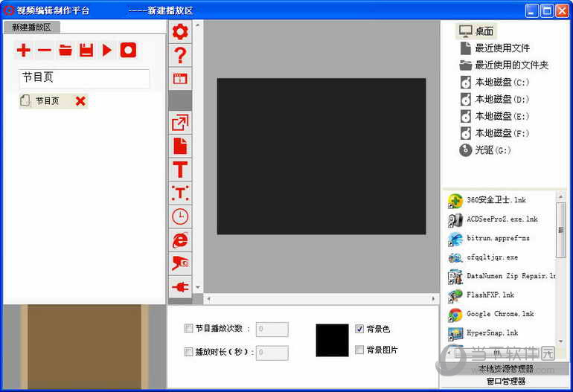Enable the 播放时长(秒) checkbox
This screenshot has height=392, width=573.
(188, 352)
